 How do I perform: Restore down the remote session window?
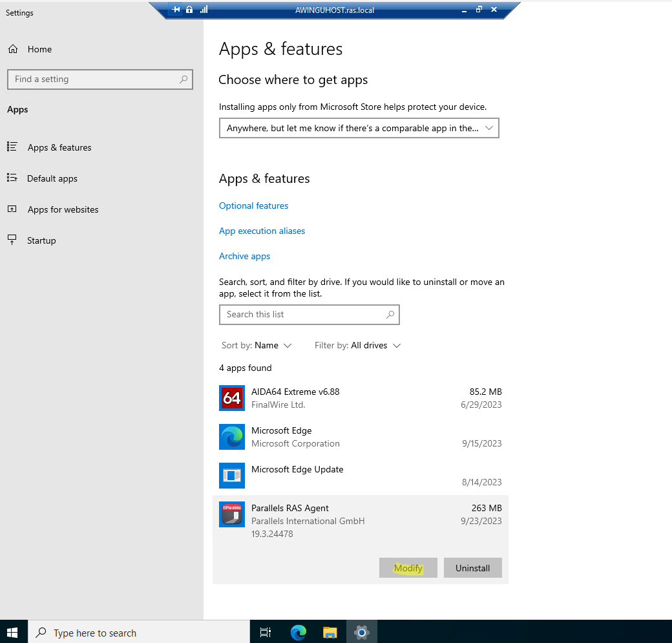(x=479, y=10)
